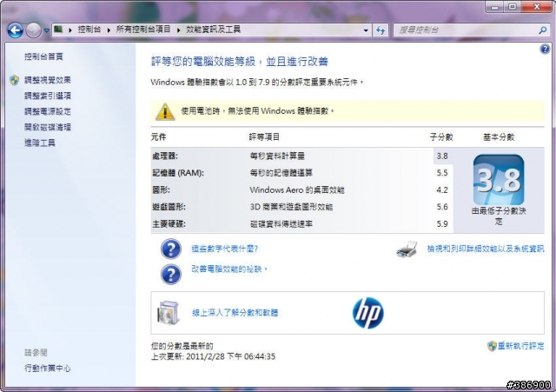Viewport: 556px width, 392px height.
Task: Open help with the blue question icon
Action: pyautogui.click(x=545, y=49)
